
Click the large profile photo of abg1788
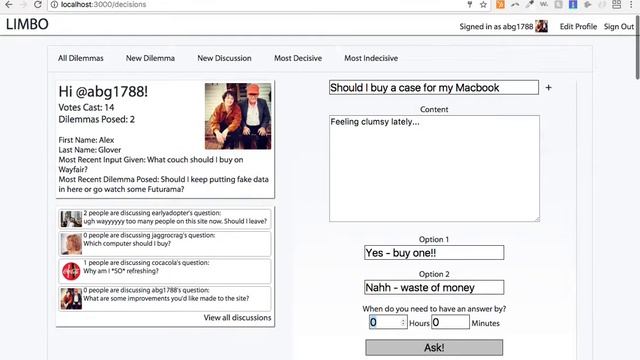tap(238, 116)
